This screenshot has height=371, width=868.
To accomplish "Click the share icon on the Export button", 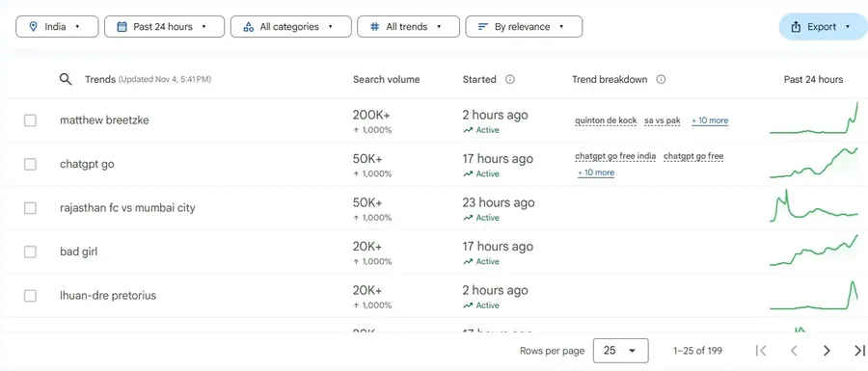I will [x=796, y=27].
